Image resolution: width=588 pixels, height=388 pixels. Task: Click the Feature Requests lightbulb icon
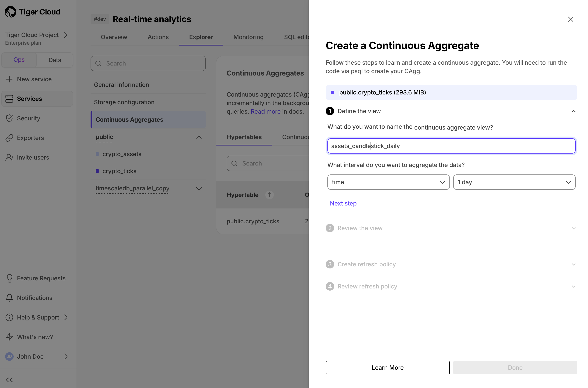point(9,278)
